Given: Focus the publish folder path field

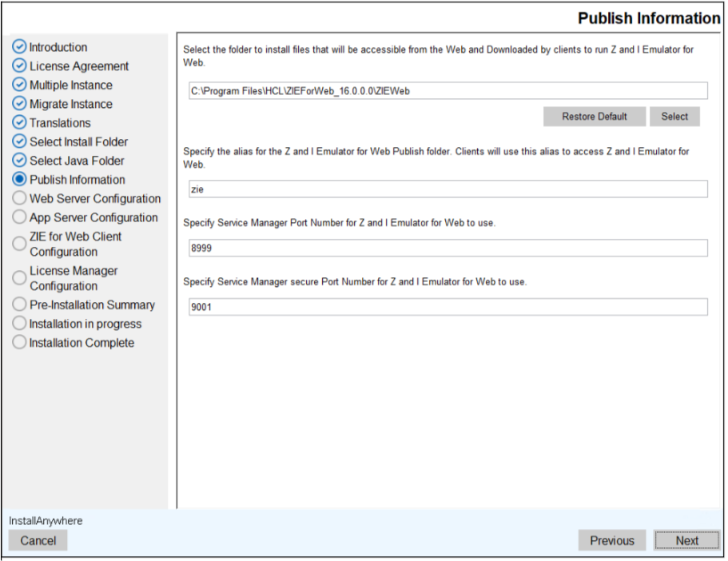Looking at the screenshot, I should [448, 90].
